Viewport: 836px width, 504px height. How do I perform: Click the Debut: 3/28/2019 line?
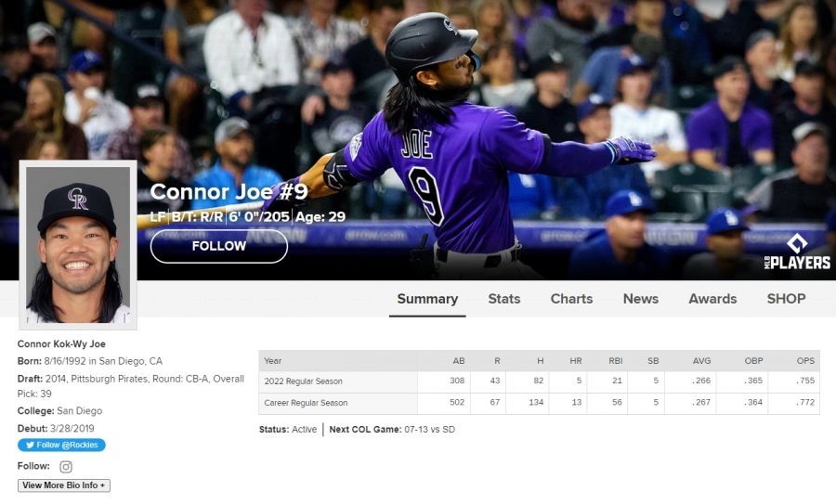coord(56,428)
